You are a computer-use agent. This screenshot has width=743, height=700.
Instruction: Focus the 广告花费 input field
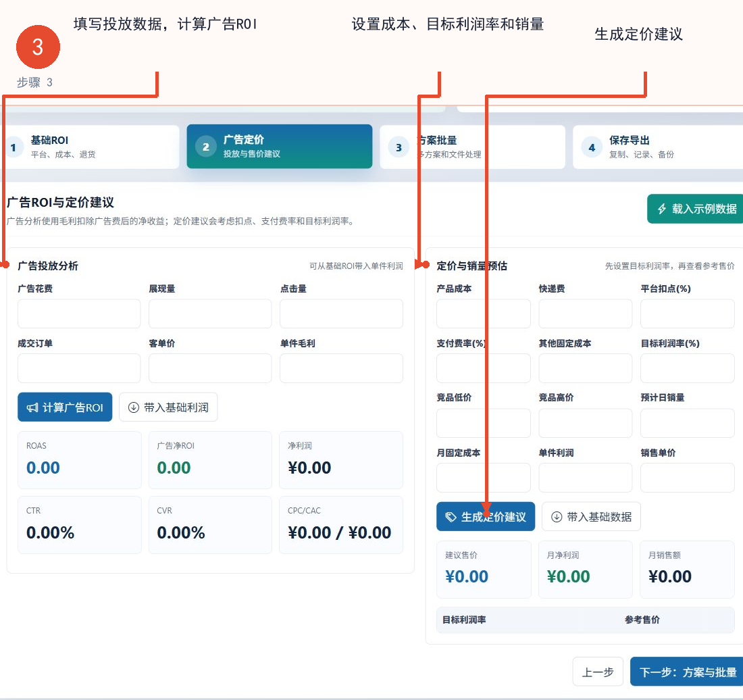79,314
